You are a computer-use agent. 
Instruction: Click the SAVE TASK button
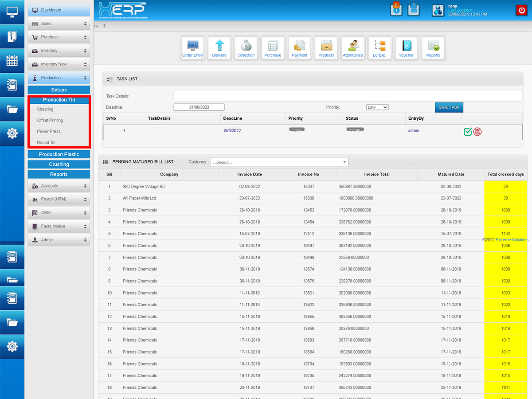(x=449, y=107)
